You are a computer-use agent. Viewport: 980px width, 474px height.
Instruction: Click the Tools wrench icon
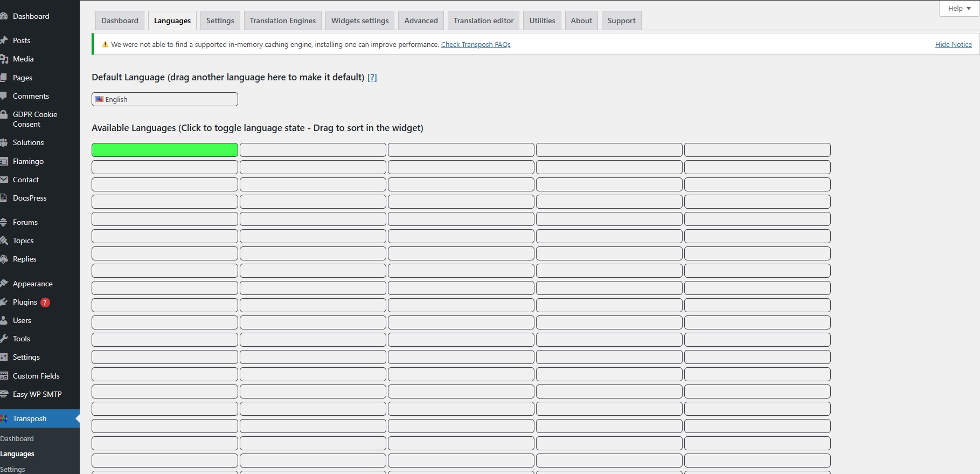point(4,339)
